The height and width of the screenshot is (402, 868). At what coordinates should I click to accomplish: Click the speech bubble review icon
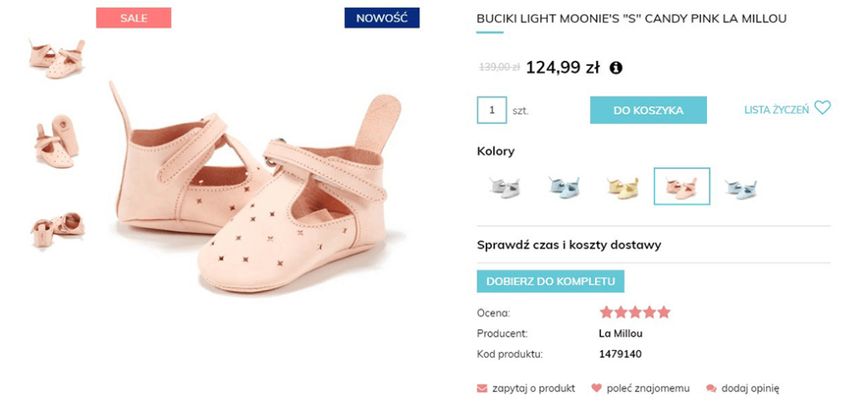[x=710, y=388]
